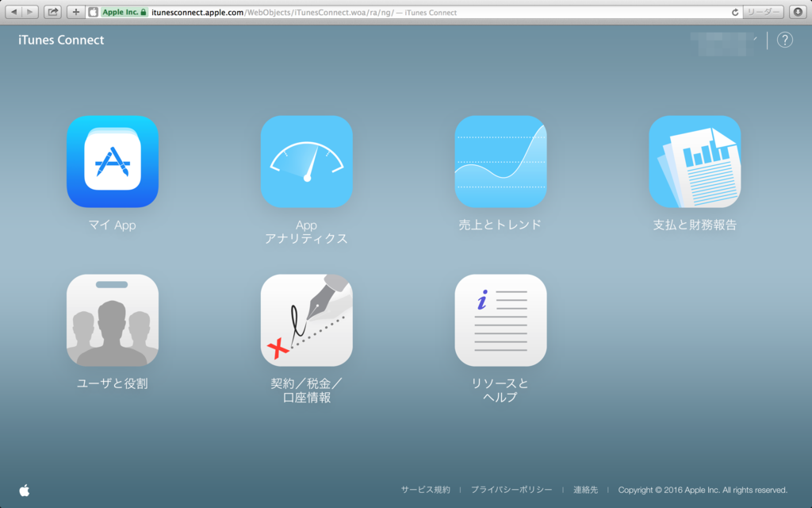Open the サービス規約 link
This screenshot has width=812, height=508.
(426, 490)
